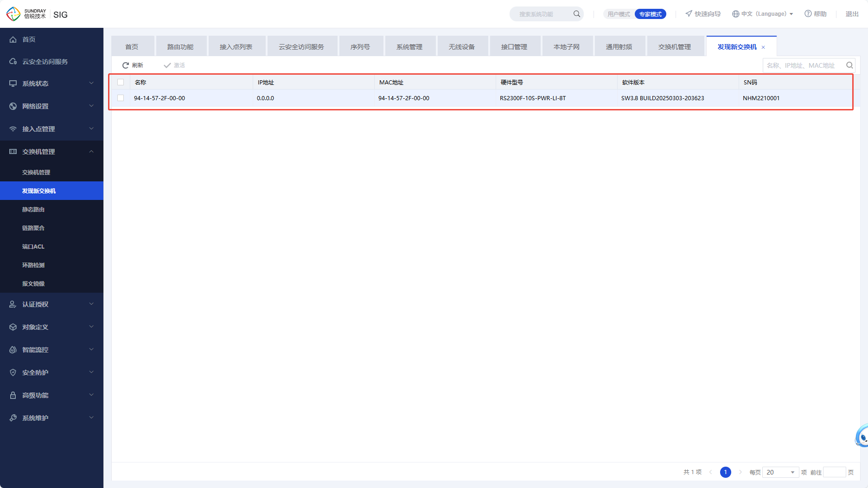Click the table search magnifier icon
Viewport: 868px width, 488px height.
coord(849,65)
